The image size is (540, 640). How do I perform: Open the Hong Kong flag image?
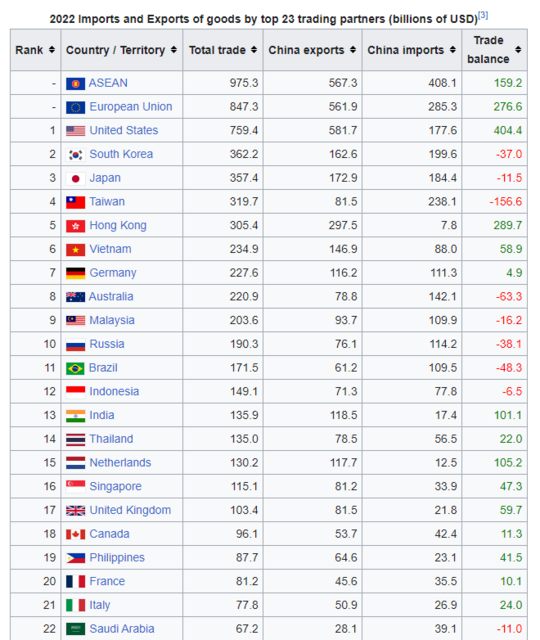tap(76, 226)
